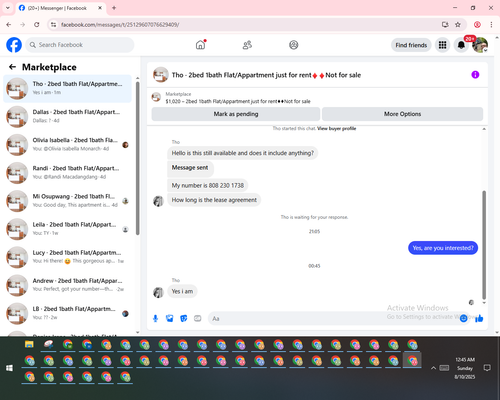Open Windows notification center icon
The image size is (500, 400).
click(487, 368)
